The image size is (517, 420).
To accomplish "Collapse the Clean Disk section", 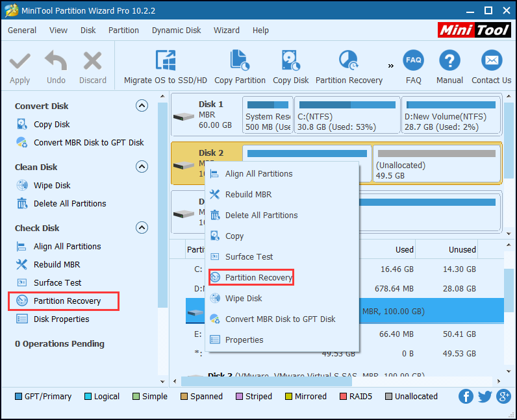I will click(x=142, y=166).
